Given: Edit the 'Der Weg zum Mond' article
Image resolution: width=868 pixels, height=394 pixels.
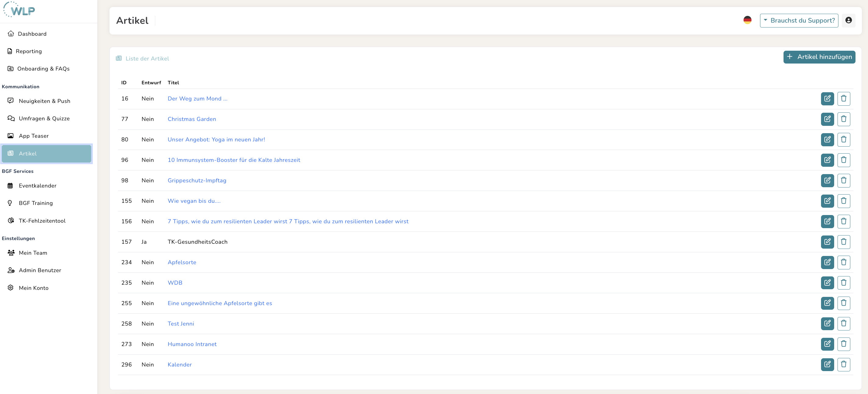Looking at the screenshot, I should pyautogui.click(x=827, y=99).
